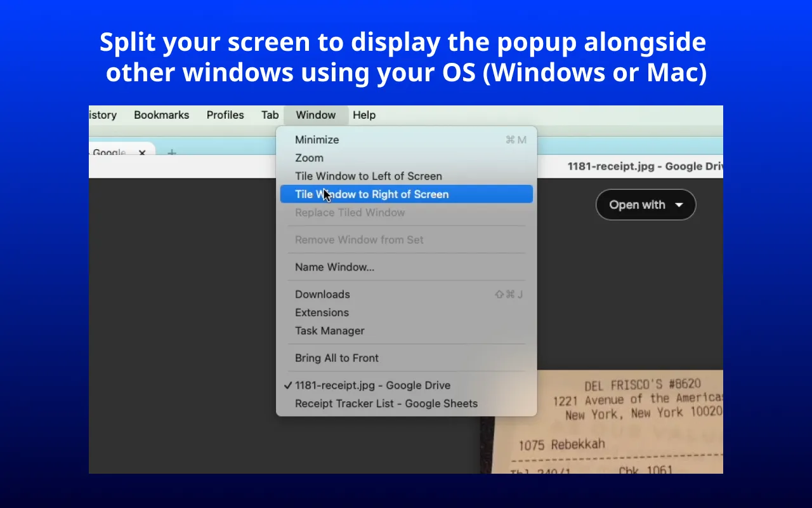Open a new browser tab with the plus icon
Screen dimensions: 812x508
tap(171, 153)
